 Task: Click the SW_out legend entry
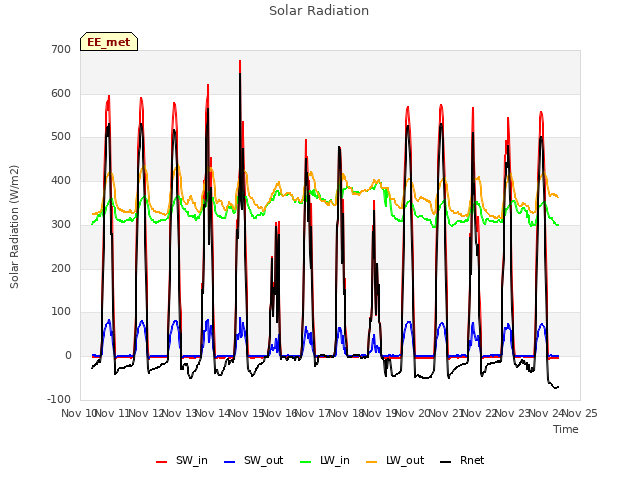[x=253, y=460]
